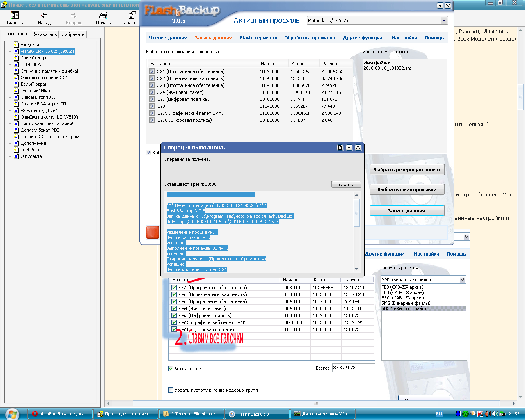Click the document icon beside Белый экран

coord(16,84)
